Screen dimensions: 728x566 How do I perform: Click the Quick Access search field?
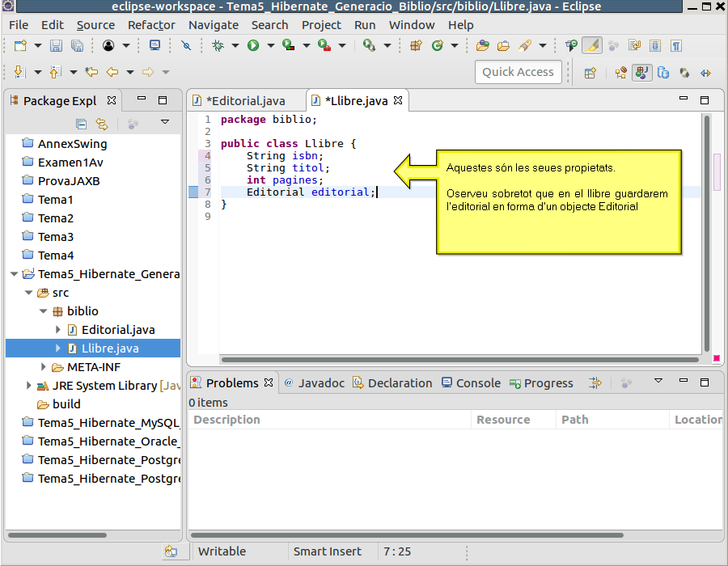click(x=518, y=72)
